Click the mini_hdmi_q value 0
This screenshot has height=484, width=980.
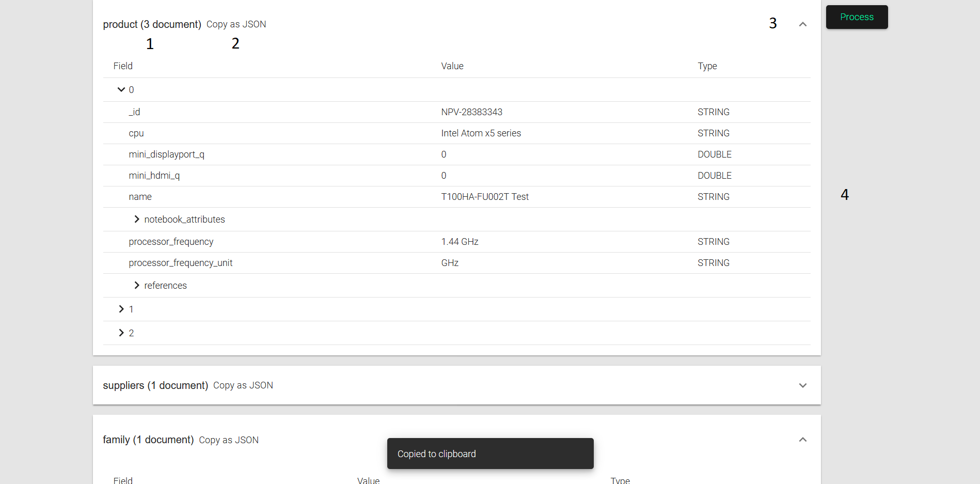[444, 176]
